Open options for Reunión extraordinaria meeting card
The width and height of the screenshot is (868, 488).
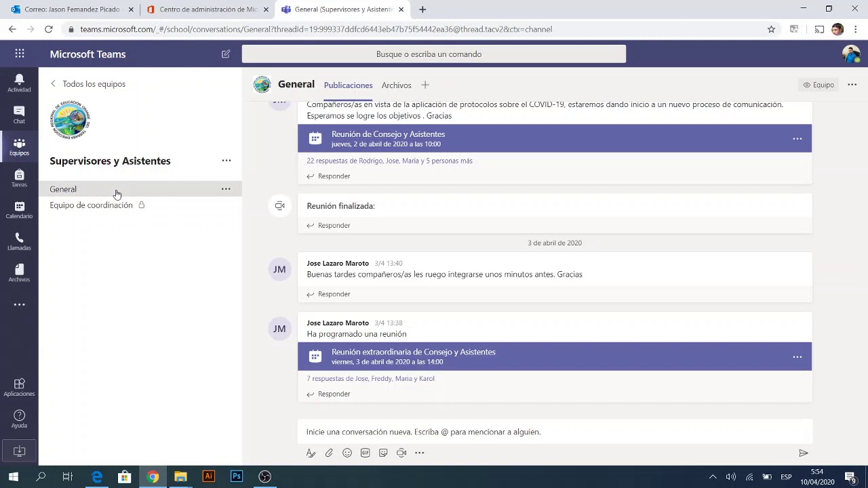pos(797,357)
